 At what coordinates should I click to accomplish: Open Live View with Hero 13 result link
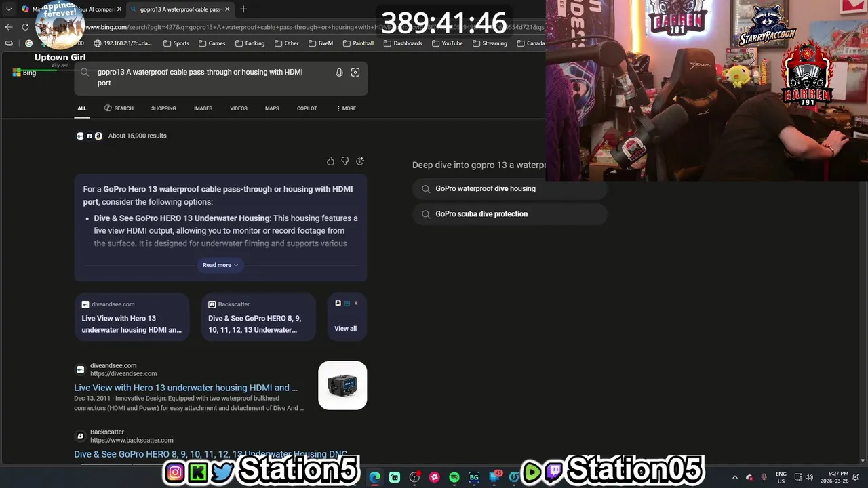pos(186,388)
